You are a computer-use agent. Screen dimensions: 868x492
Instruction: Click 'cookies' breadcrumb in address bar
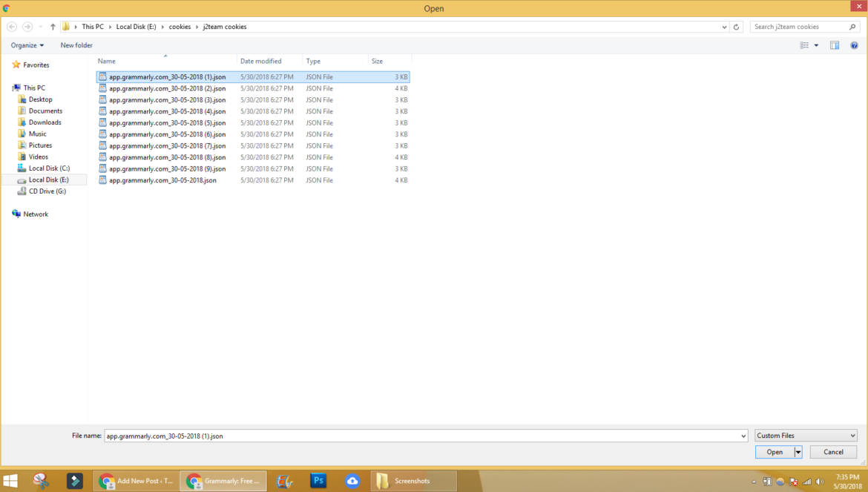[180, 27]
